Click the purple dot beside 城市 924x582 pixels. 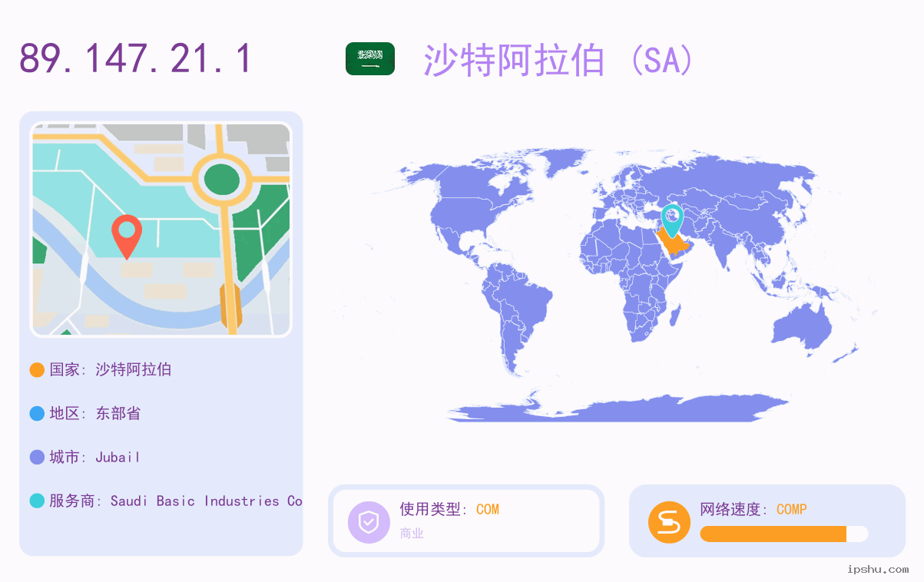click(x=37, y=458)
